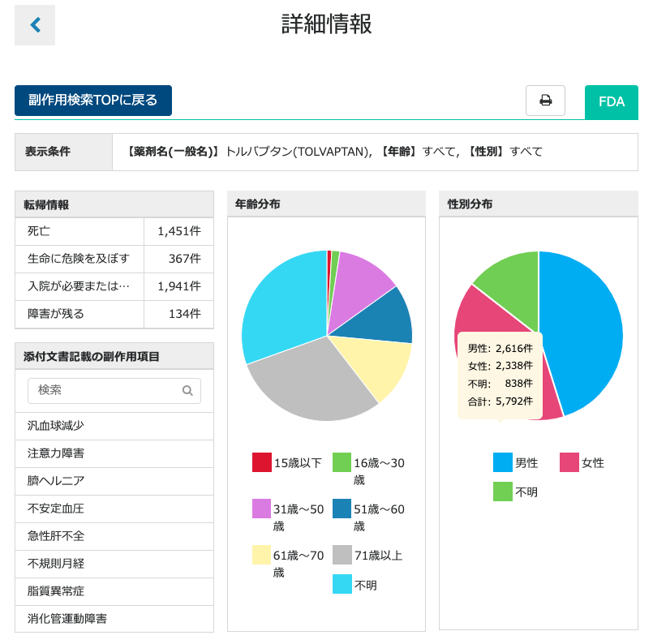Image resolution: width=653 pixels, height=644 pixels.
Task: Click the 死亡 outcome row label
Action: pos(39,231)
